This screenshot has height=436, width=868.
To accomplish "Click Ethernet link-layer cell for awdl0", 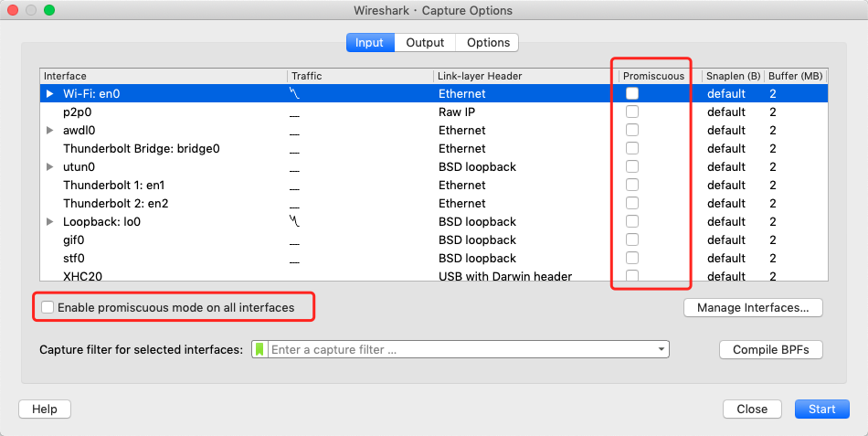I will tap(462, 130).
